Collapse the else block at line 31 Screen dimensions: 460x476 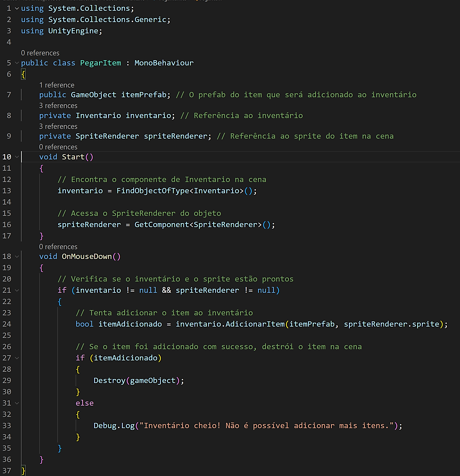[17, 403]
